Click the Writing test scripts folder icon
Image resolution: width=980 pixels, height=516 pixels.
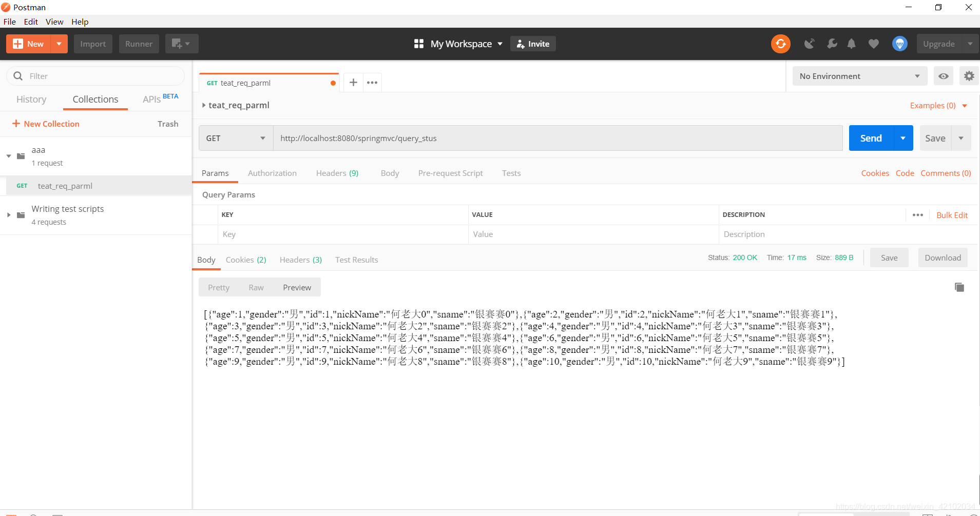(x=21, y=215)
